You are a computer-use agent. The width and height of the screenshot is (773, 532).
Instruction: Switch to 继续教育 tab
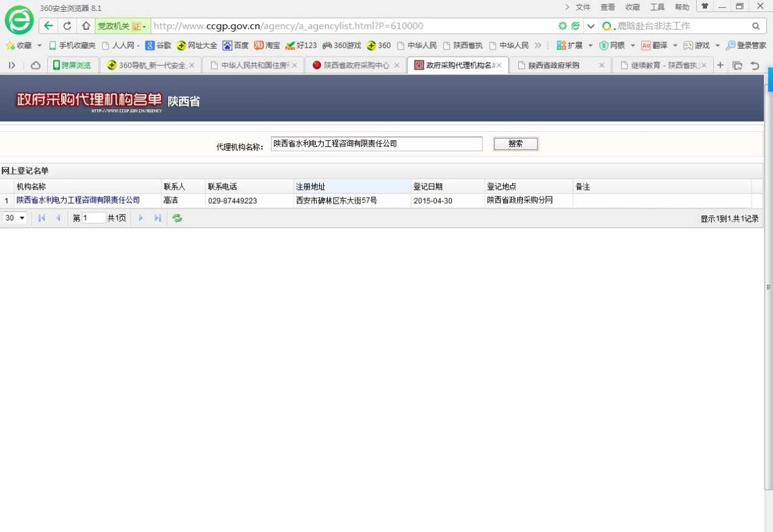pos(662,65)
